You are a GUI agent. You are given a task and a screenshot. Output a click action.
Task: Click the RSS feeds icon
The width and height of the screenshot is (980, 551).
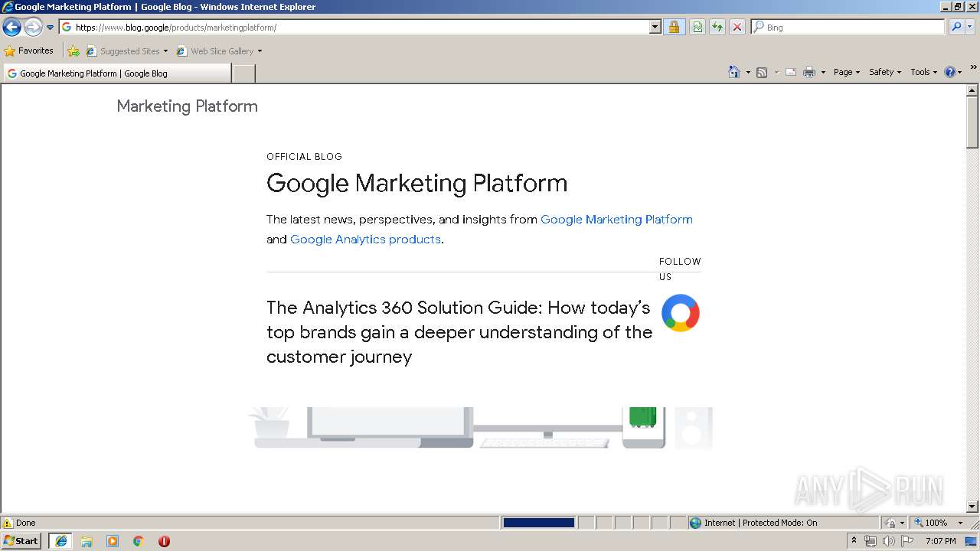(x=762, y=72)
